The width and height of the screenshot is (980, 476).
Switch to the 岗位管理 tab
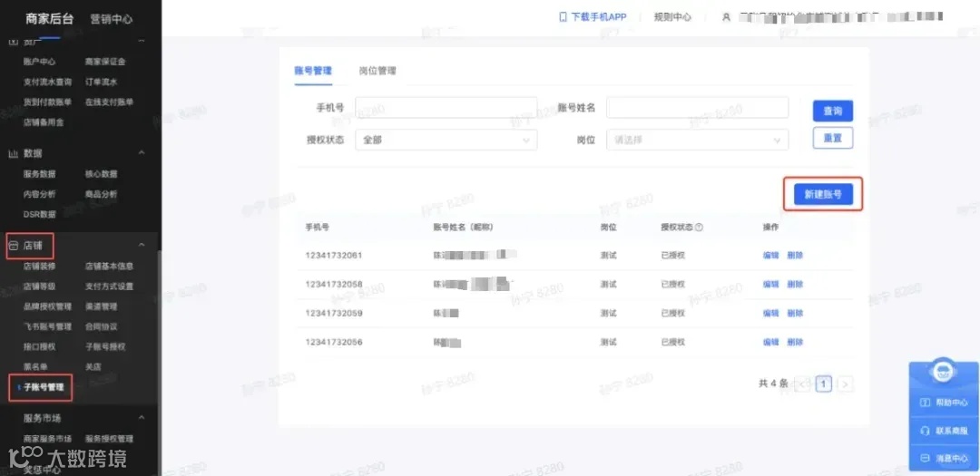pos(377,71)
